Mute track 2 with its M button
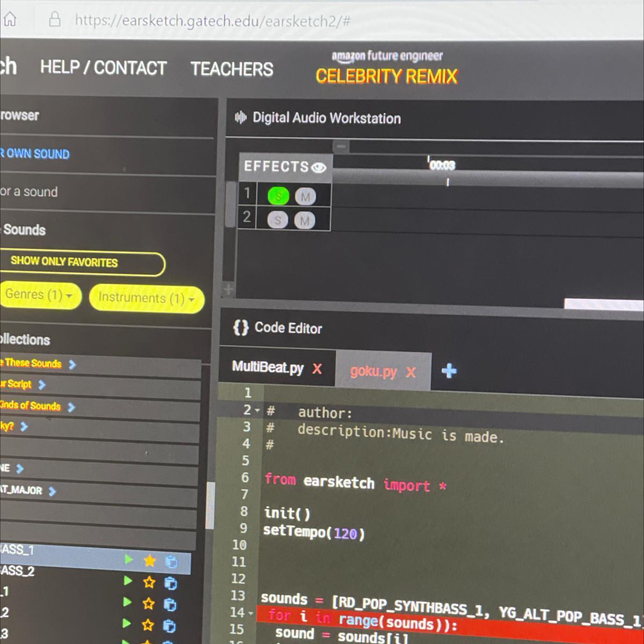Viewport: 644px width, 644px height. 304,221
